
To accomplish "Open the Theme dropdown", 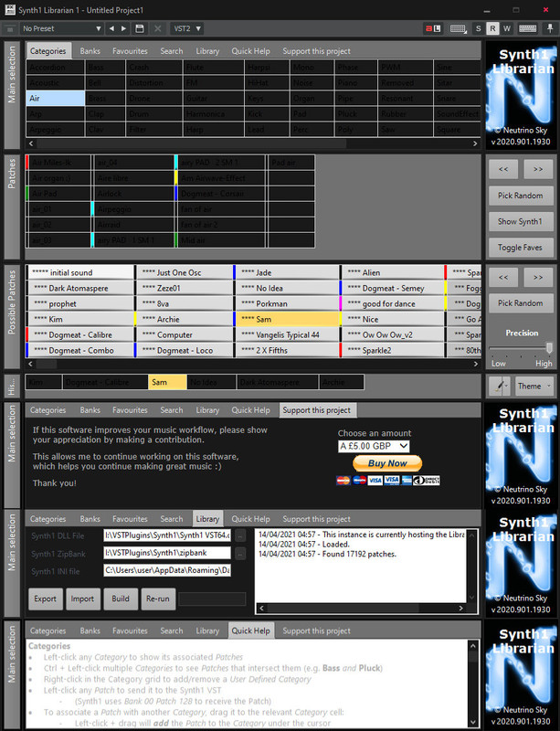I will click(x=534, y=386).
